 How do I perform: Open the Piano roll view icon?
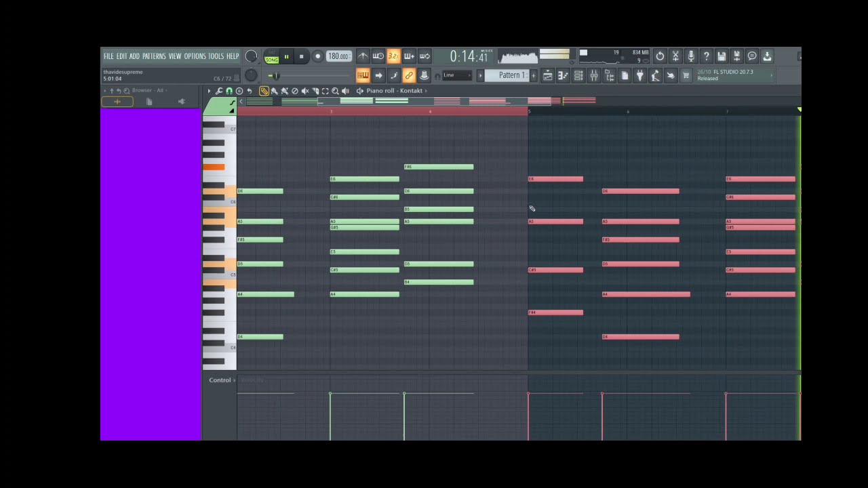pyautogui.click(x=563, y=75)
